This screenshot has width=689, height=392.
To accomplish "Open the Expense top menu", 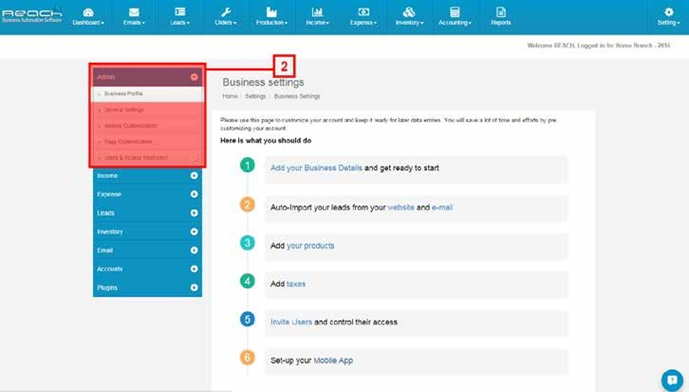I will (363, 17).
